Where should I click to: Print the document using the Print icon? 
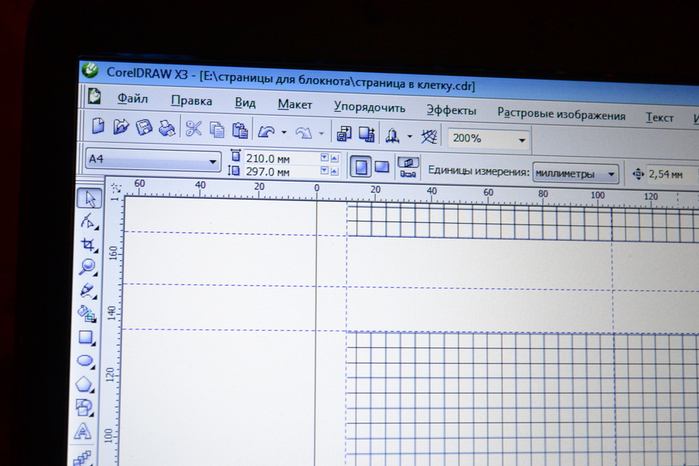pos(167,128)
